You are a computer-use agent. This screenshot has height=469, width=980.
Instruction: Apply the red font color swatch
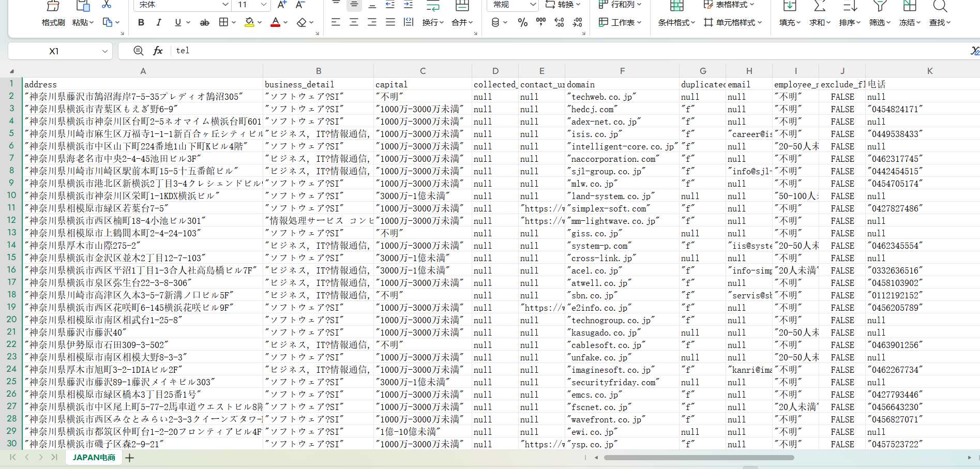point(276,22)
